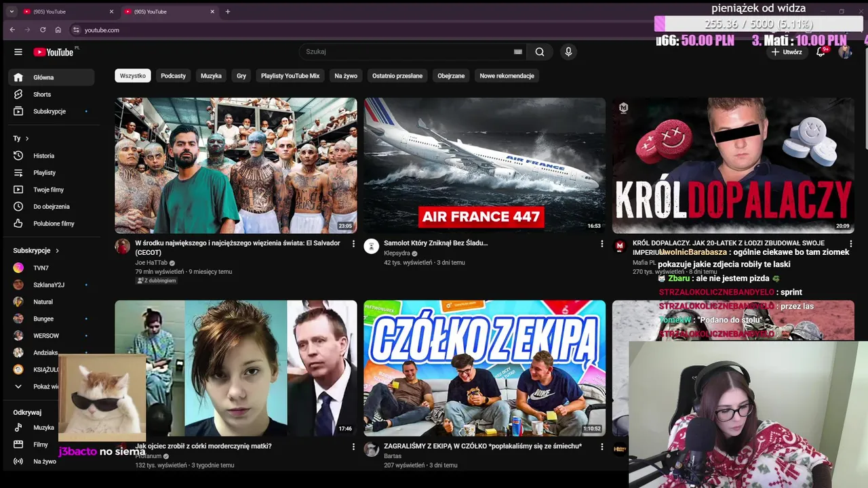Open options menu for El Salvador video
The image size is (868, 488).
pyautogui.click(x=353, y=243)
